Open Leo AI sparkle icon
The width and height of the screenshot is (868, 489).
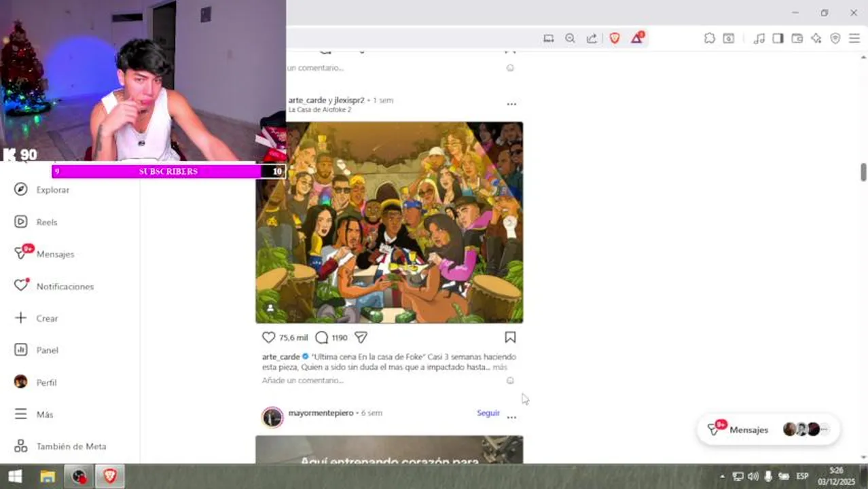(x=816, y=39)
